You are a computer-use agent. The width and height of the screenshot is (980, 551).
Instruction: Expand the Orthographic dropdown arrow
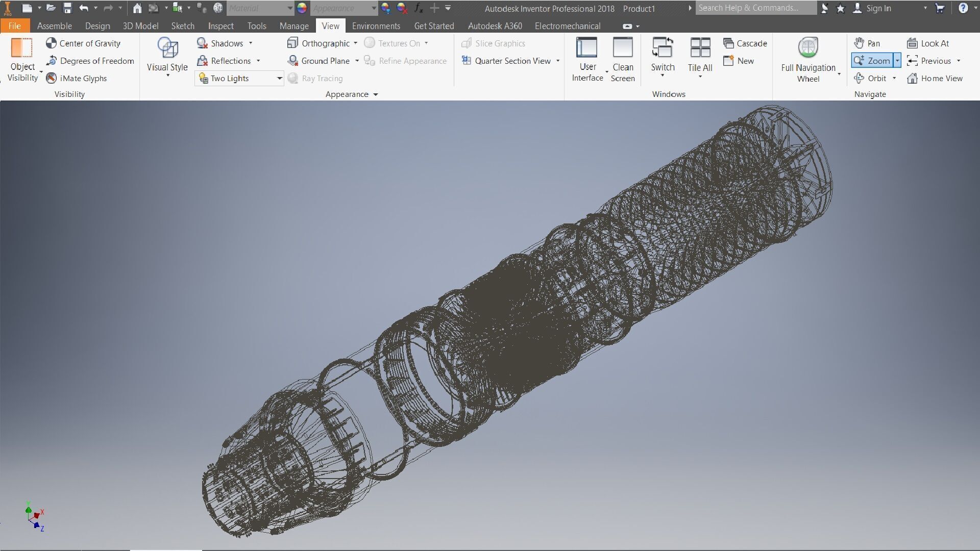[x=355, y=43]
